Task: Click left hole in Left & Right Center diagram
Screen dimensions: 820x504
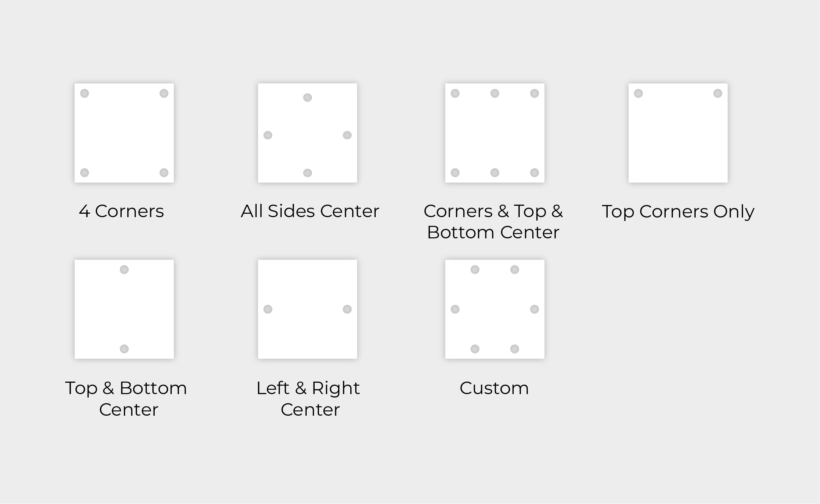Action: 268,309
